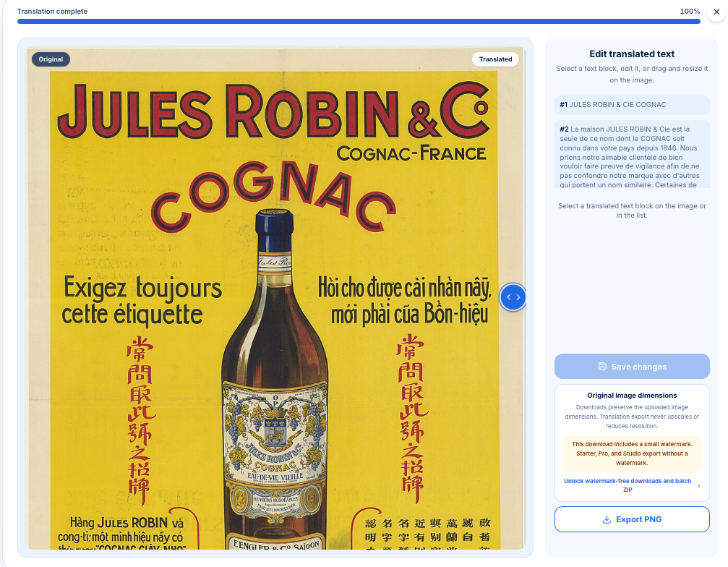Screen dimensions: 728x567
Task: Click the Original label badge
Action: coord(51,59)
